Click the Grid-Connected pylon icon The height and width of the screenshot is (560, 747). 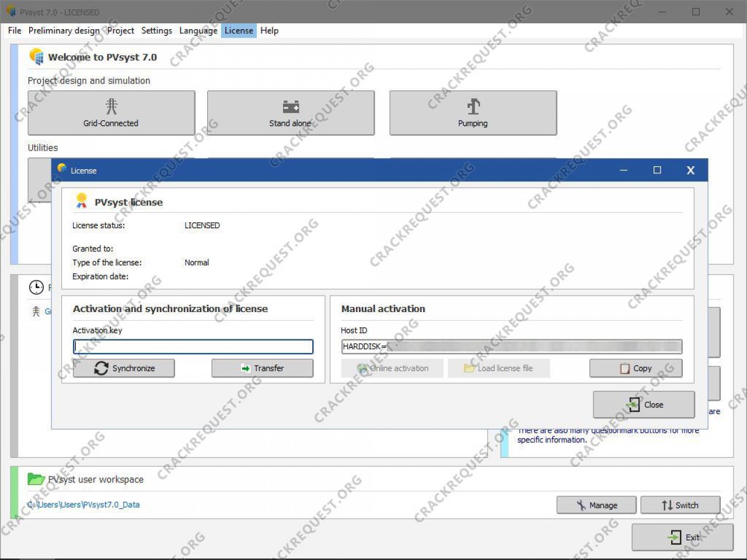(x=111, y=106)
